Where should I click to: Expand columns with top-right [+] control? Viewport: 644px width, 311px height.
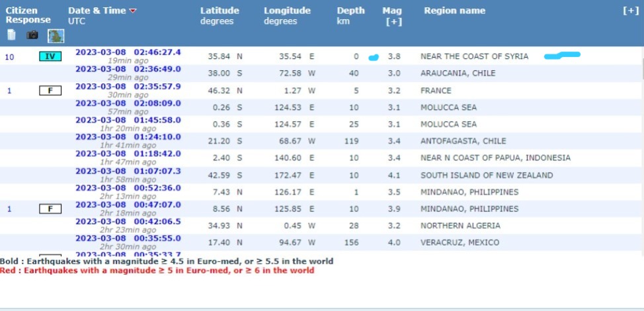[x=631, y=11]
